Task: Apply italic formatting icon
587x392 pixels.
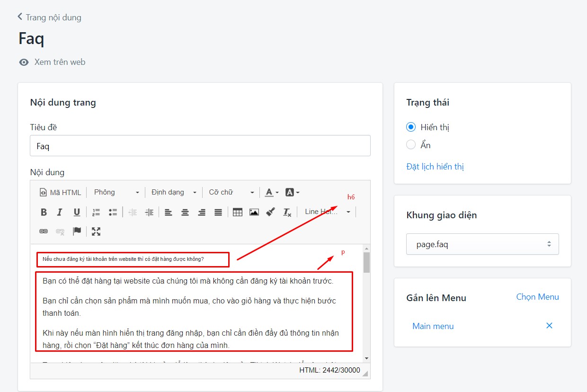Action: [x=60, y=212]
